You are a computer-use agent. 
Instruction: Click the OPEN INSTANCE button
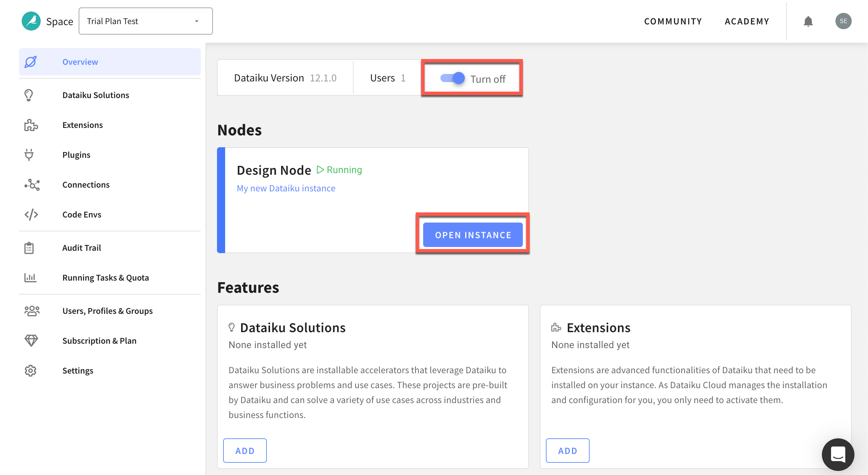coord(473,234)
